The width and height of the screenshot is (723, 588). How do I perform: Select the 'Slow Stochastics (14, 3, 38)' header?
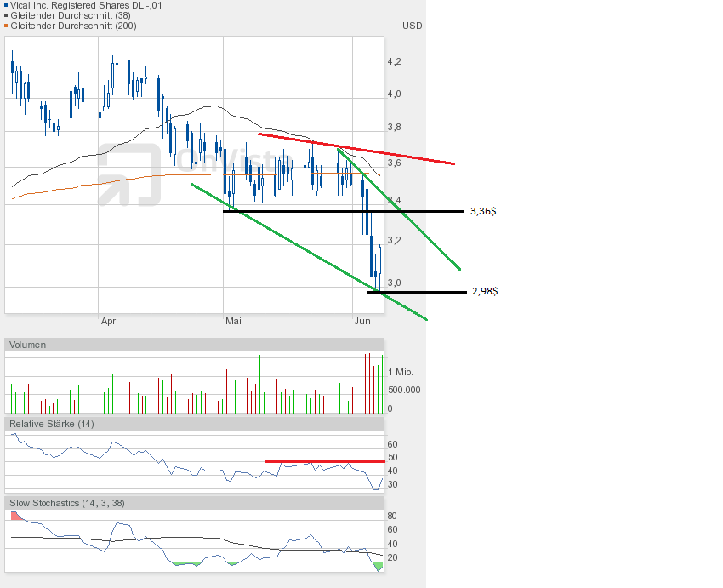coord(67,503)
